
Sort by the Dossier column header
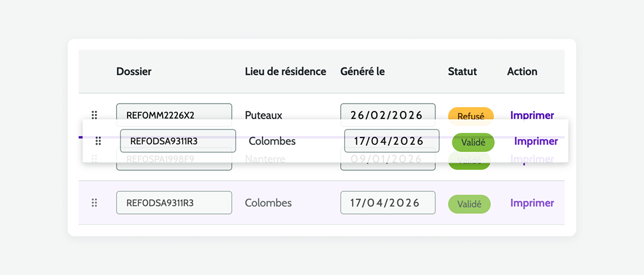point(134,72)
